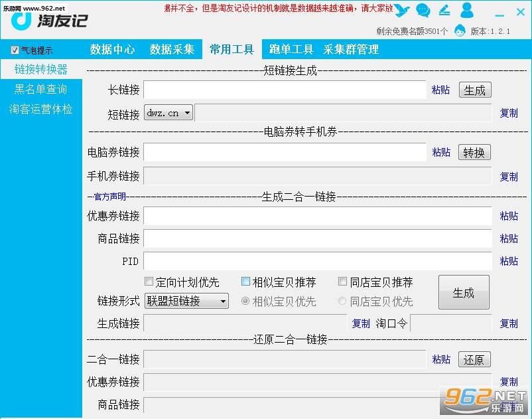This screenshot has height=419, width=532.
Task: Select 黑名单查询 in sidebar
Action: tap(40, 89)
